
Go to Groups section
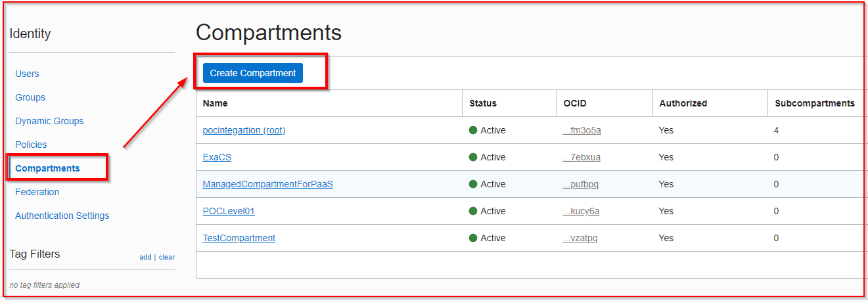30,97
